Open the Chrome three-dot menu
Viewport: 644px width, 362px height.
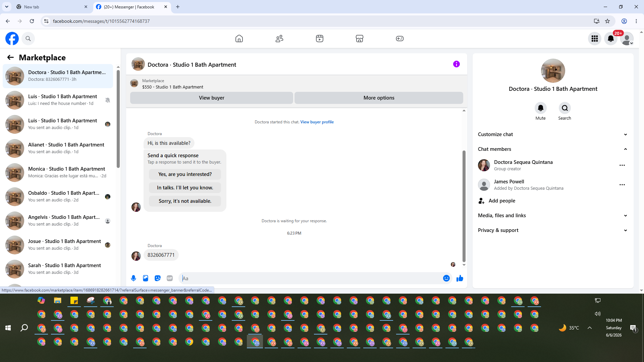(x=636, y=21)
